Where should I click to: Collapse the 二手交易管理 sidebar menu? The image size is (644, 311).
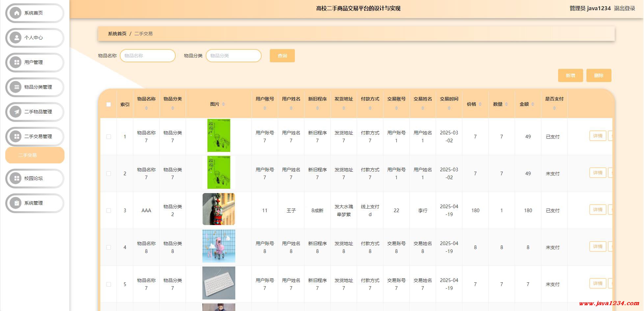(35, 137)
